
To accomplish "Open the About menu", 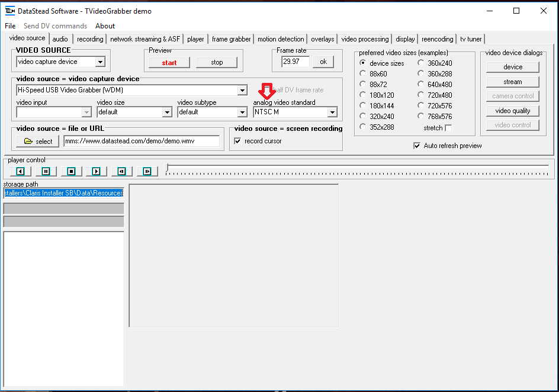I will (105, 26).
